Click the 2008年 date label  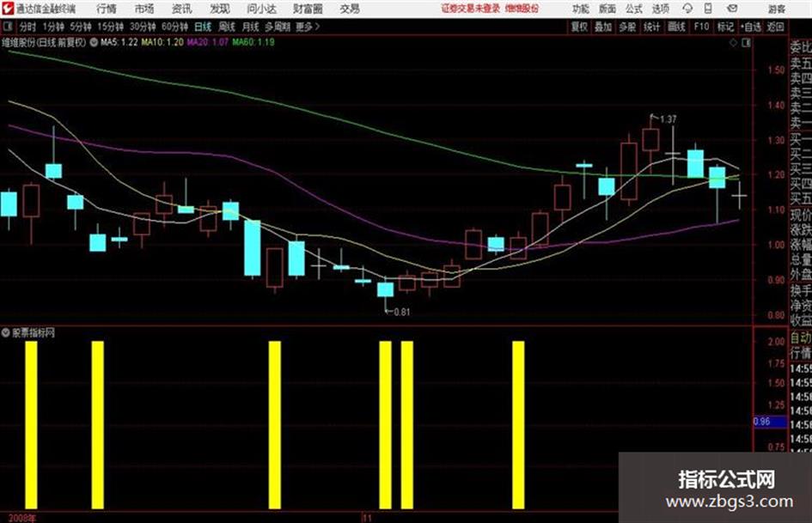coord(22,518)
